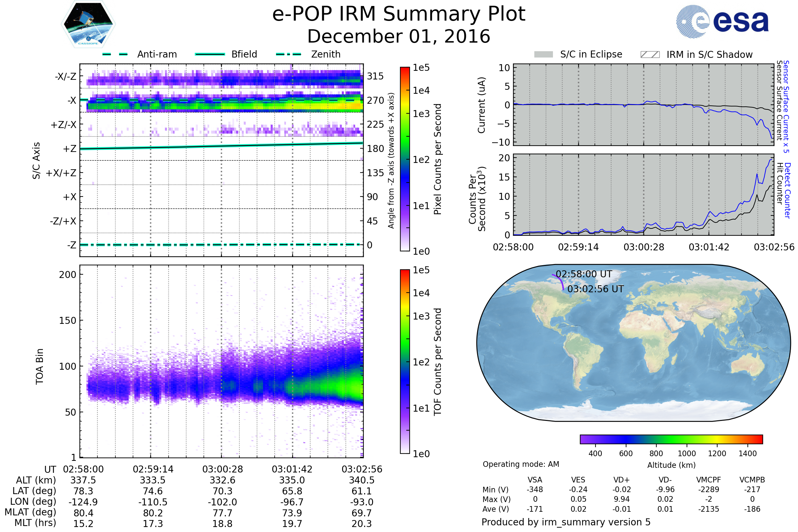Viewport: 798px width, 532px height.
Task: Click the S/C in Eclipse gray legend patch
Action: click(x=543, y=55)
